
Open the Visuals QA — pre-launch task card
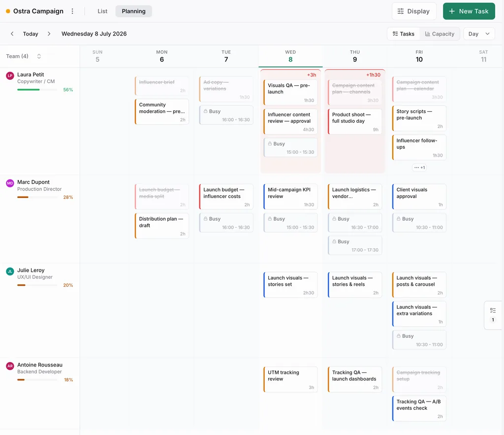coord(290,93)
